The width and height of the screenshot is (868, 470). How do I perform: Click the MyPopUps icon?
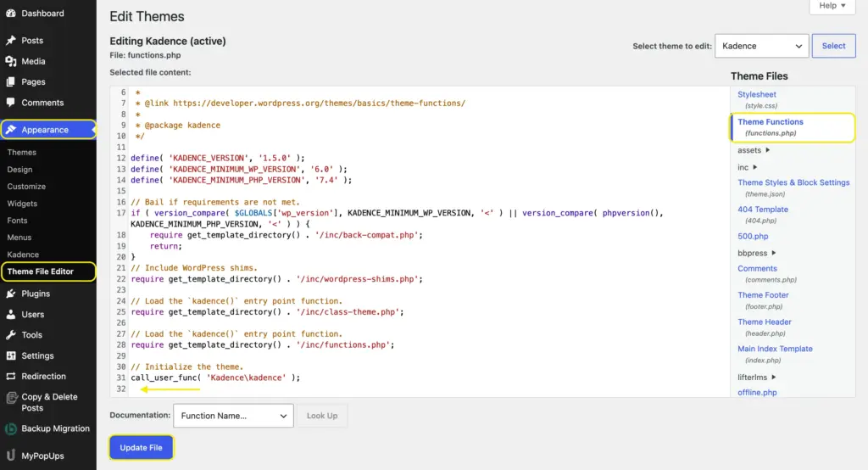(x=10, y=456)
